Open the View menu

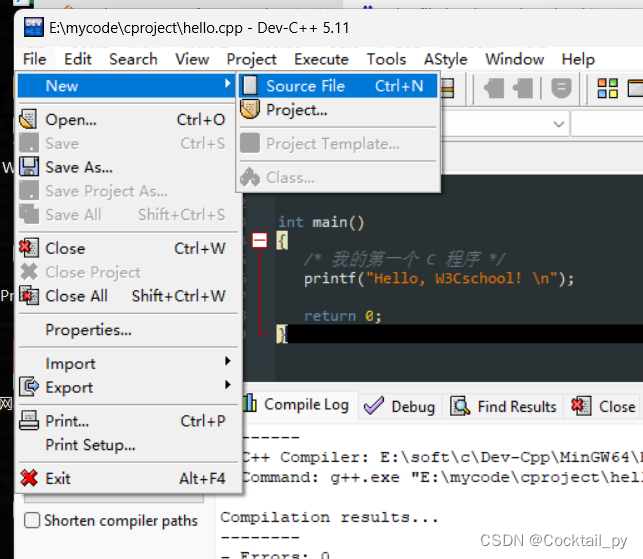point(192,59)
